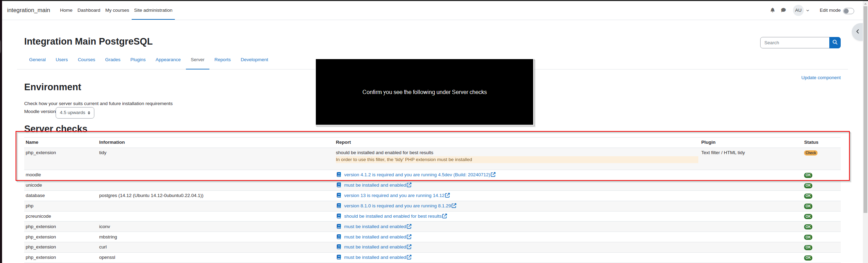
Task: Open the openssl must be installed link
Action: point(375,257)
